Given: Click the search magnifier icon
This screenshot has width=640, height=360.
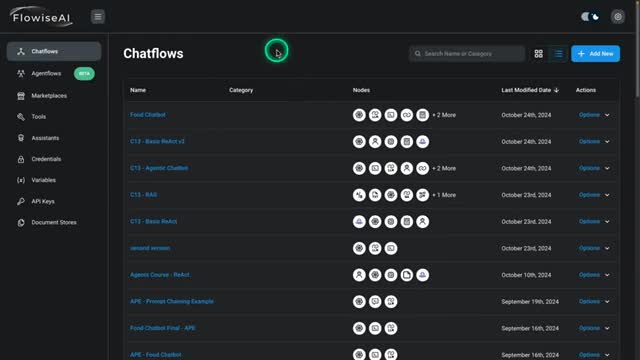Looking at the screenshot, I should (418, 53).
